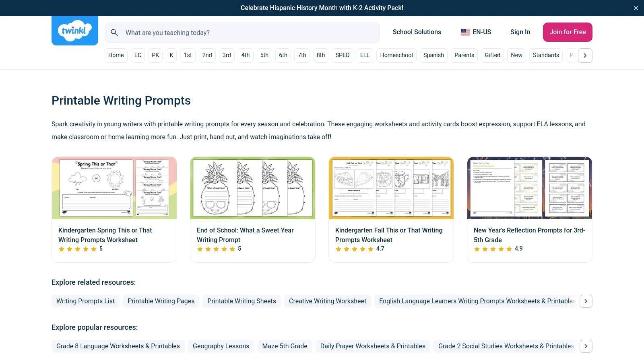This screenshot has width=644, height=362.
Task: Click the Twinkl logo
Action: point(75,31)
